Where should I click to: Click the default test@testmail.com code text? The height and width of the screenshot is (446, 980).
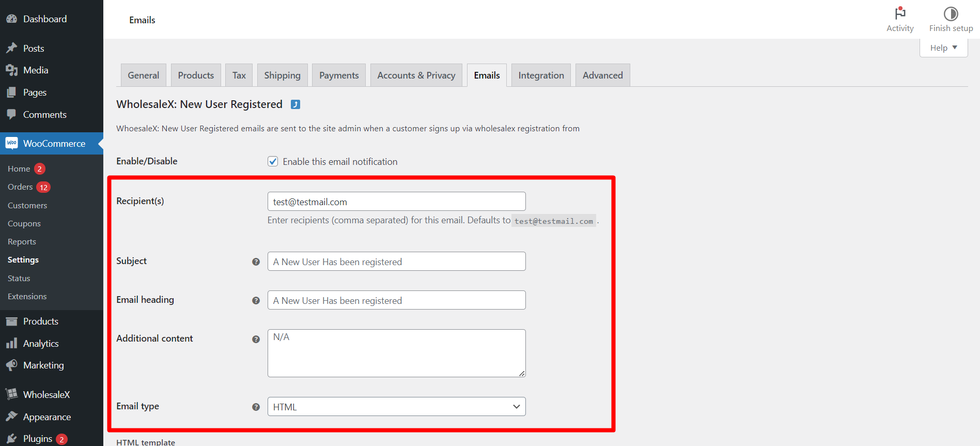554,221
